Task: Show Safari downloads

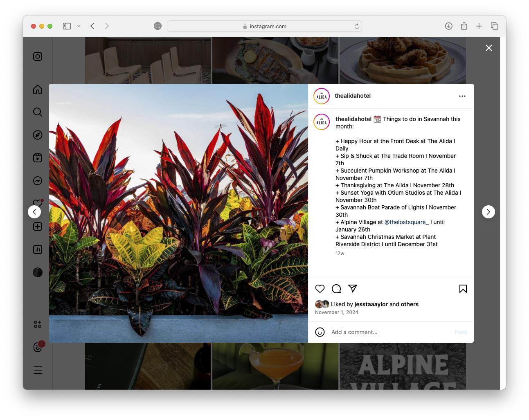Action: tap(449, 26)
